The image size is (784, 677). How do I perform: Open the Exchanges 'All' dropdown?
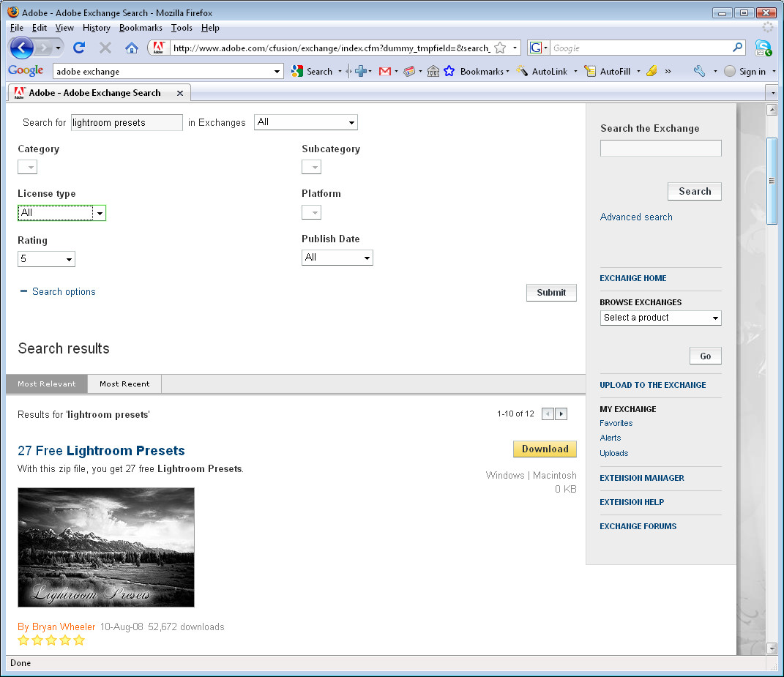click(306, 122)
